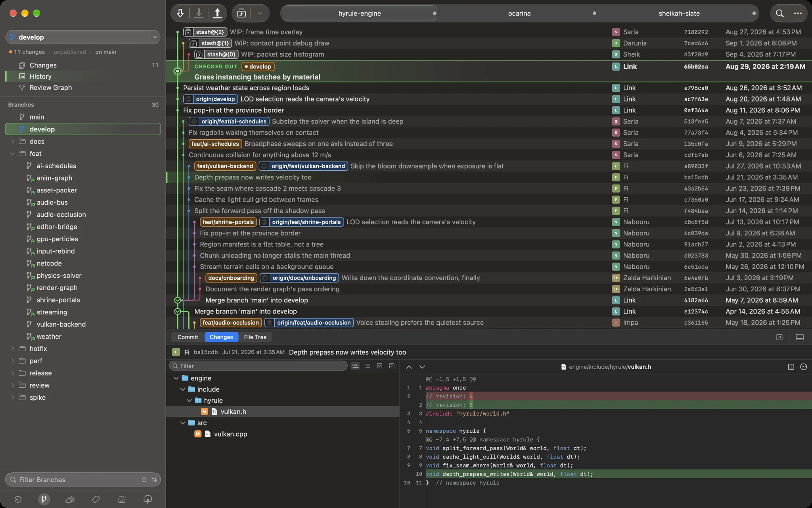Switch to the ocarina repository tab
This screenshot has width=812, height=508.
coord(519,13)
